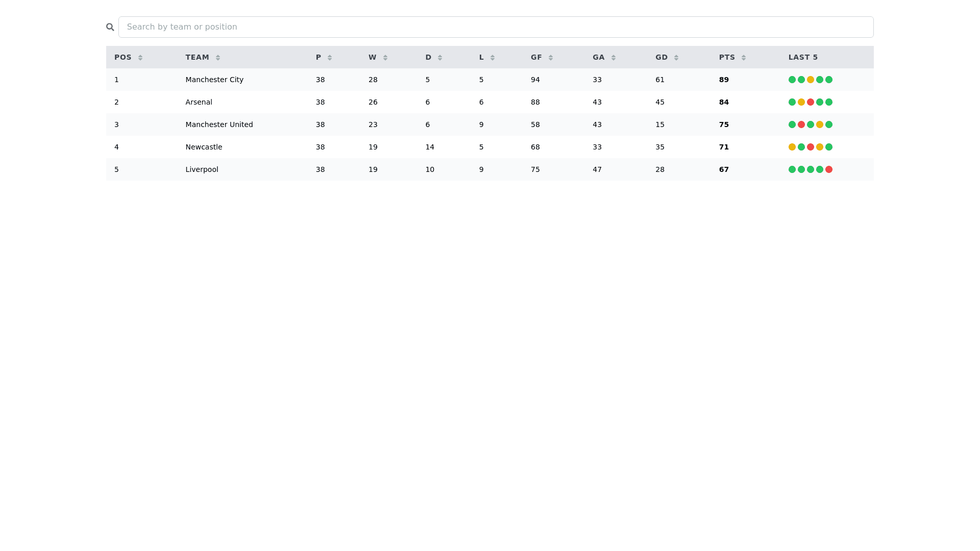Click the sort arrows beside P
The image size is (980, 551).
[330, 58]
